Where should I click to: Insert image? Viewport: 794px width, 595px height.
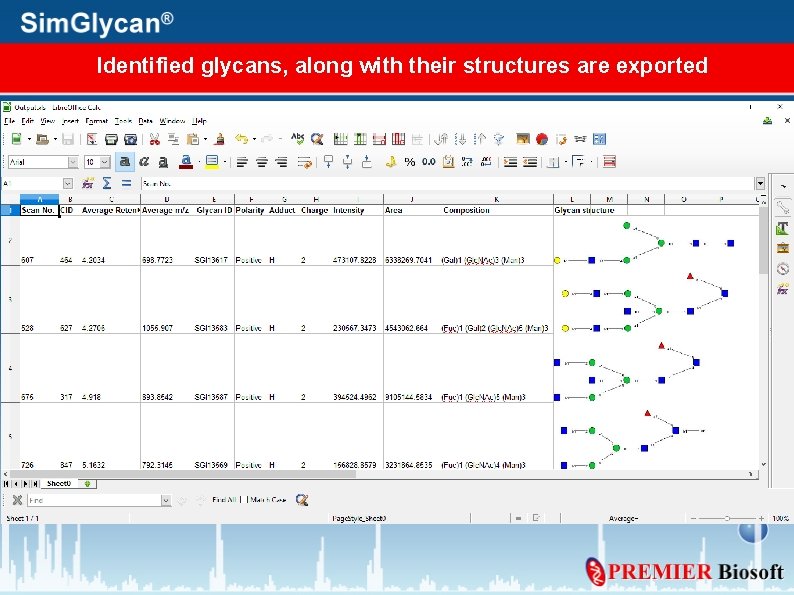point(523,139)
